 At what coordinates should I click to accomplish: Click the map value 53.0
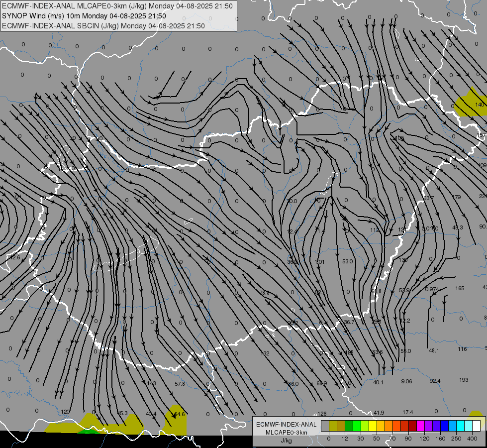(x=348, y=261)
